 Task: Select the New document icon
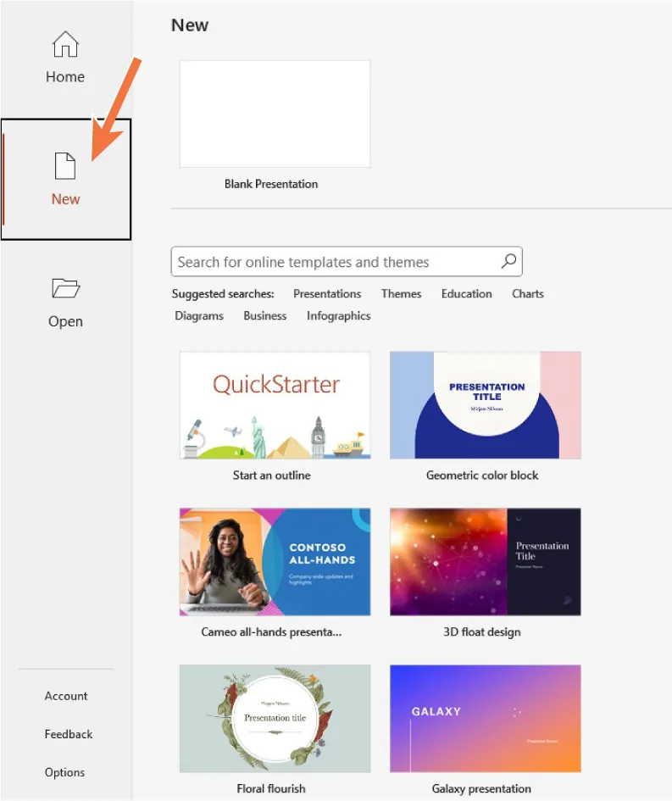65,166
